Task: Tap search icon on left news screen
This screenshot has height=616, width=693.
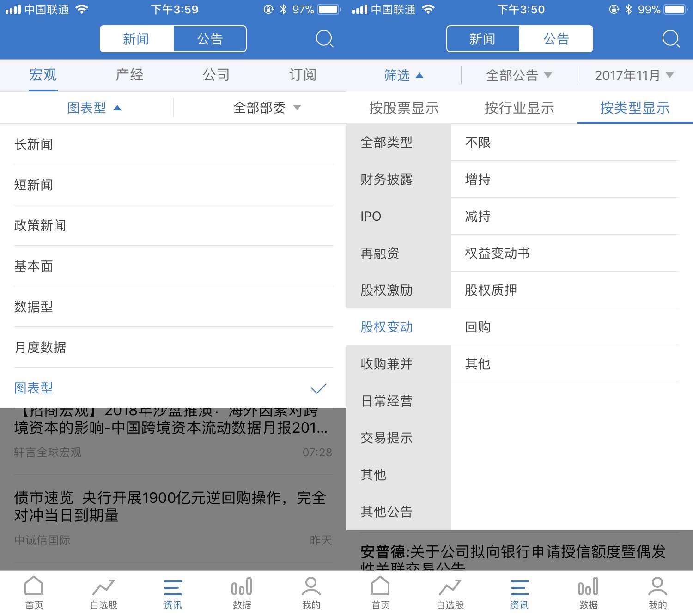Action: point(324,39)
